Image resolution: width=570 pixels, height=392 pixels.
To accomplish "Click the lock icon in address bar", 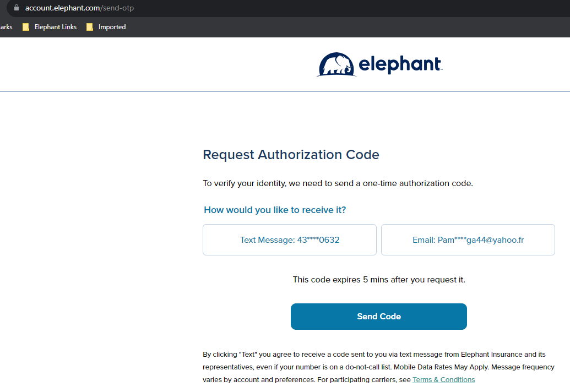I will [x=17, y=8].
